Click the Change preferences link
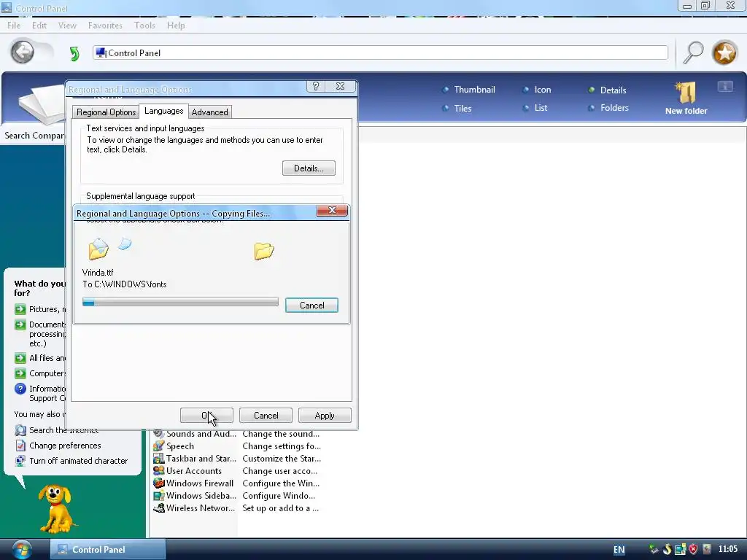 65,446
